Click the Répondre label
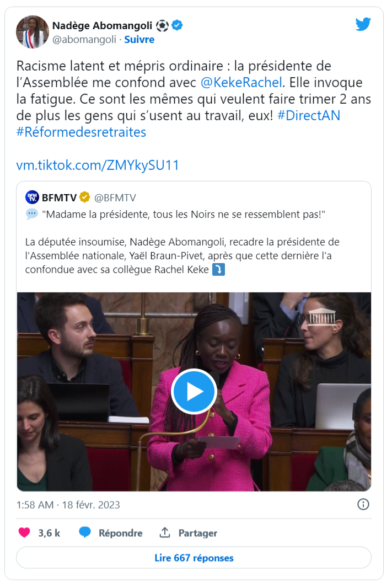The image size is (392, 587). click(120, 533)
